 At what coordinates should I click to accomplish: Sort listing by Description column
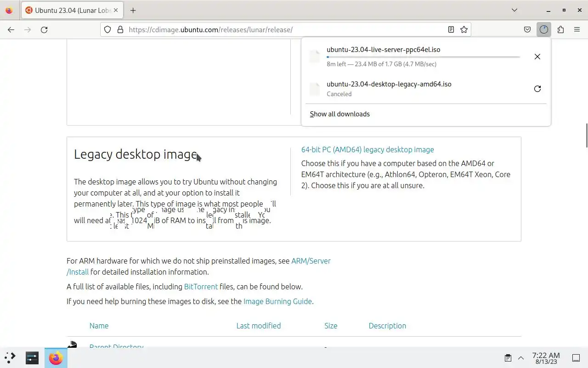click(387, 326)
